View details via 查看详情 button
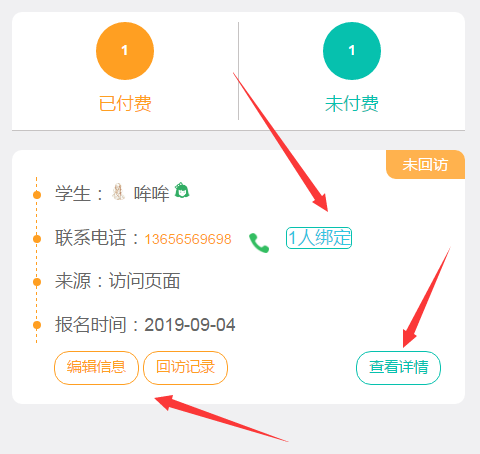Screen dimensions: 480x454 (398, 368)
